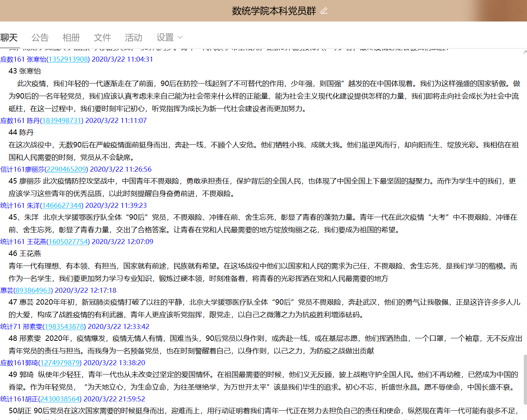Click sender name 应数161 张寒怡
527x420 pixels.
tap(23, 59)
